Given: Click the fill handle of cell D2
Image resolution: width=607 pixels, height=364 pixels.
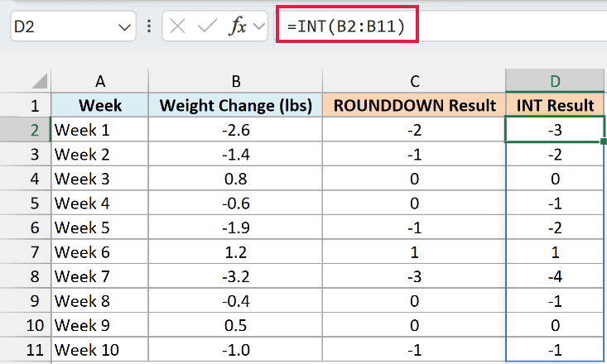Looking at the screenshot, I should pyautogui.click(x=604, y=141).
